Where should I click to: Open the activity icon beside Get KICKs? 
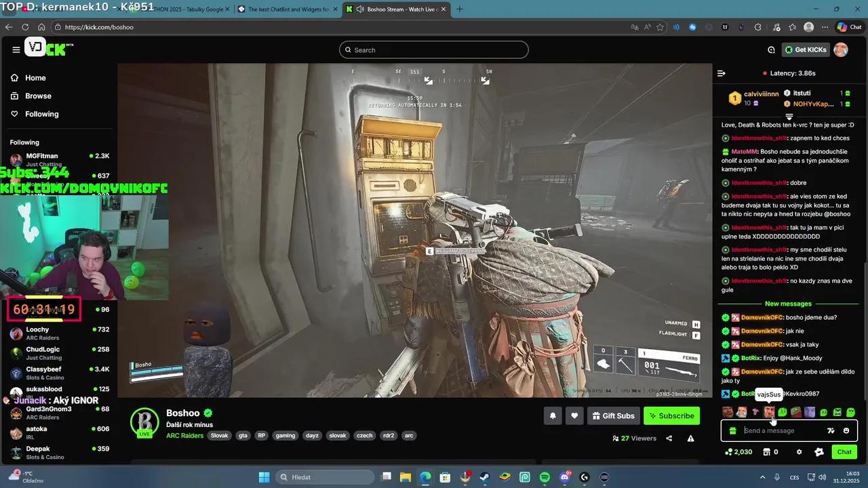tap(771, 49)
